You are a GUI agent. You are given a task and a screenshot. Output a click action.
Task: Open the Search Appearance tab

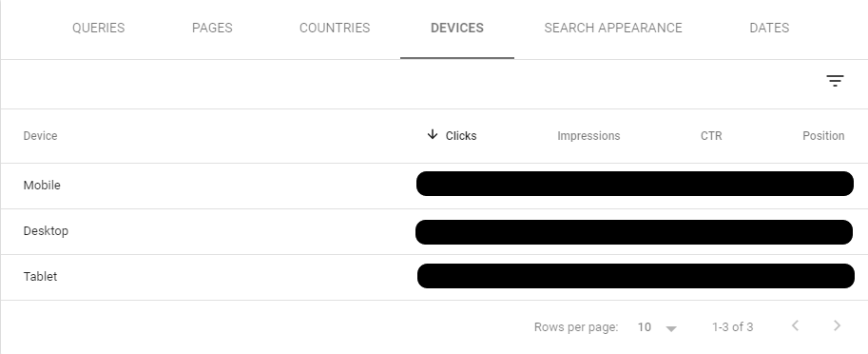pos(613,29)
